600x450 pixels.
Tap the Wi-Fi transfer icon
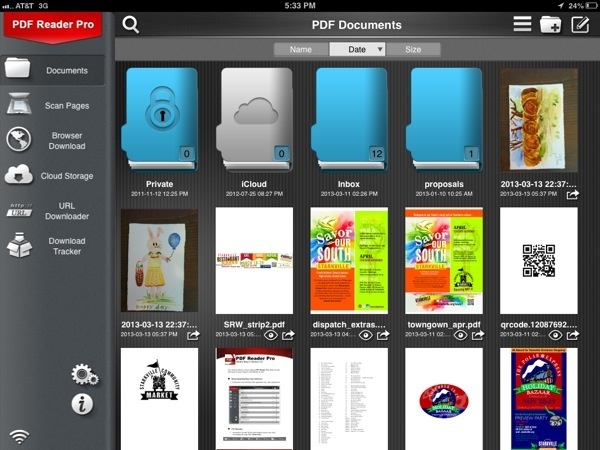(x=17, y=435)
